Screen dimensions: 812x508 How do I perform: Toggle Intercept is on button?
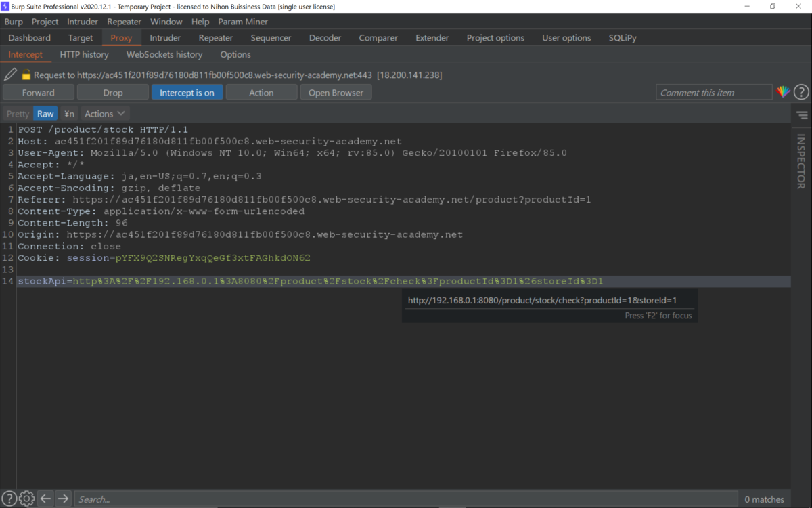[187, 92]
